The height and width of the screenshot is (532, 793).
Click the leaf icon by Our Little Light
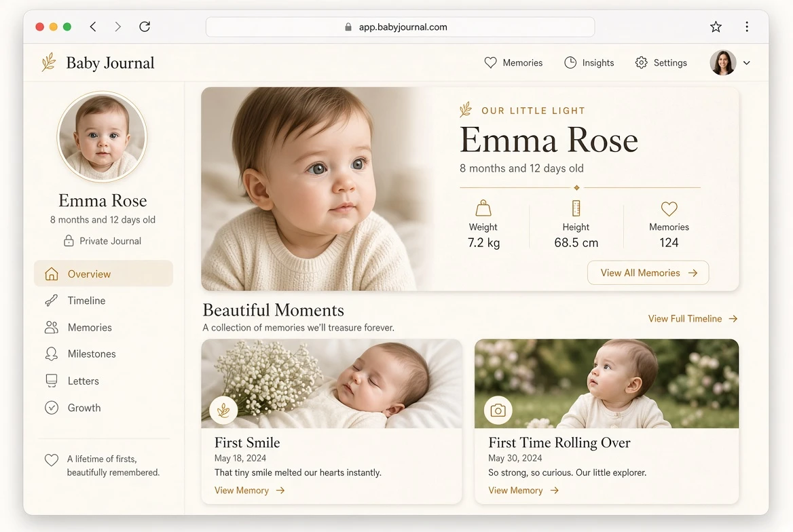coord(466,110)
